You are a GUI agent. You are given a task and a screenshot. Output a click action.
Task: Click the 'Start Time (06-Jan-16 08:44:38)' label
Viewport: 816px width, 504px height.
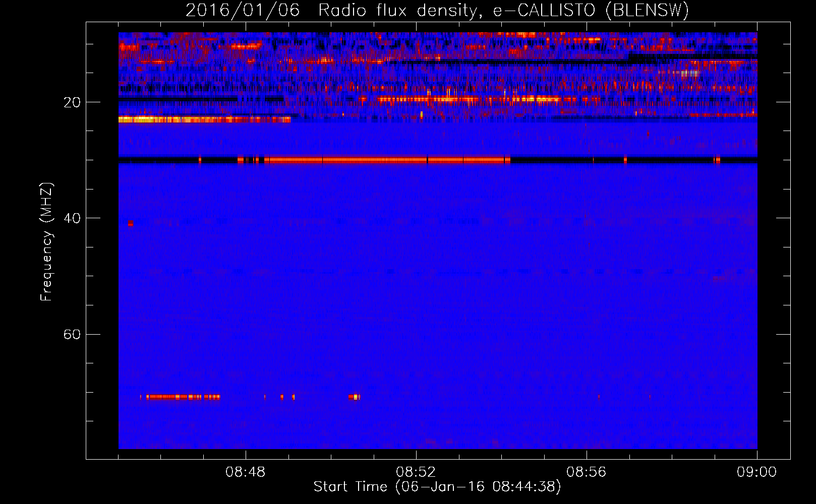pyautogui.click(x=437, y=487)
